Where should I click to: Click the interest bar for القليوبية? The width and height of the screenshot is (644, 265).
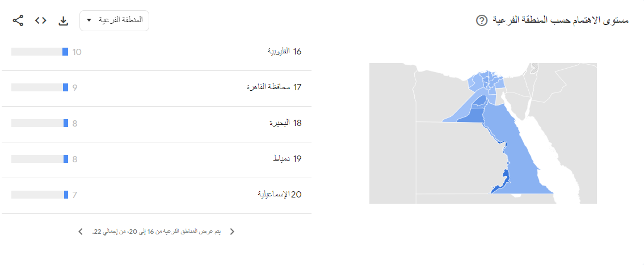[40, 52]
